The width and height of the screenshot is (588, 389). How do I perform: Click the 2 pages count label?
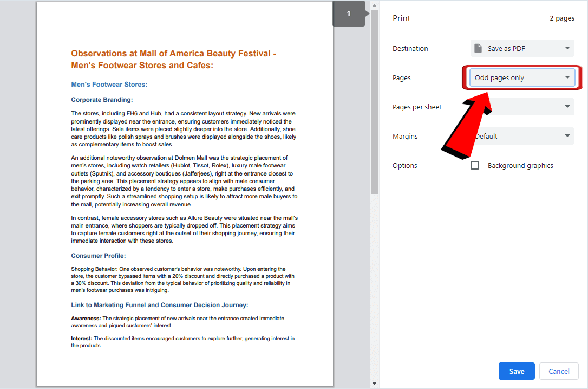tap(561, 18)
